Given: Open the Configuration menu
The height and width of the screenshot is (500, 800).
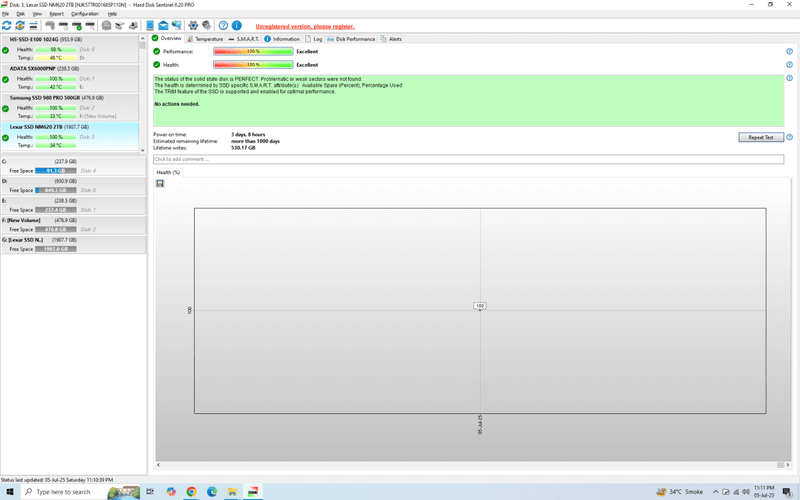Looking at the screenshot, I should click(85, 14).
